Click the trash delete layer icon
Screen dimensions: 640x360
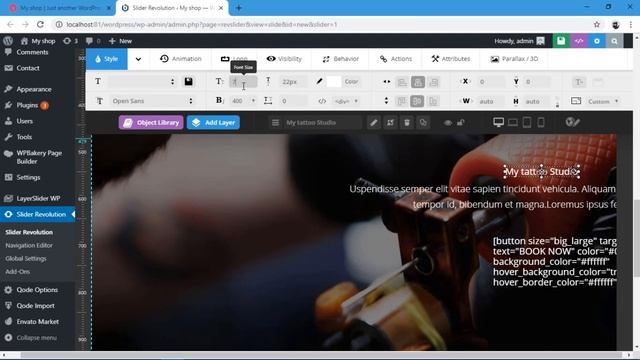pos(407,122)
